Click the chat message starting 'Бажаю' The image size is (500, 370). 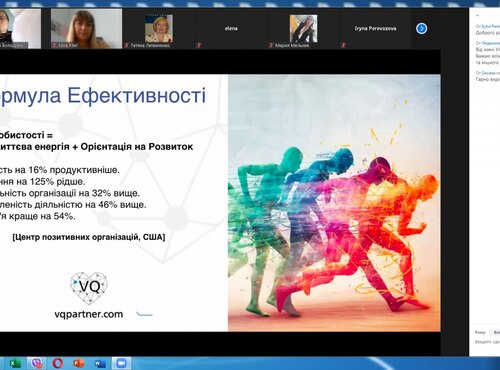[x=487, y=56]
